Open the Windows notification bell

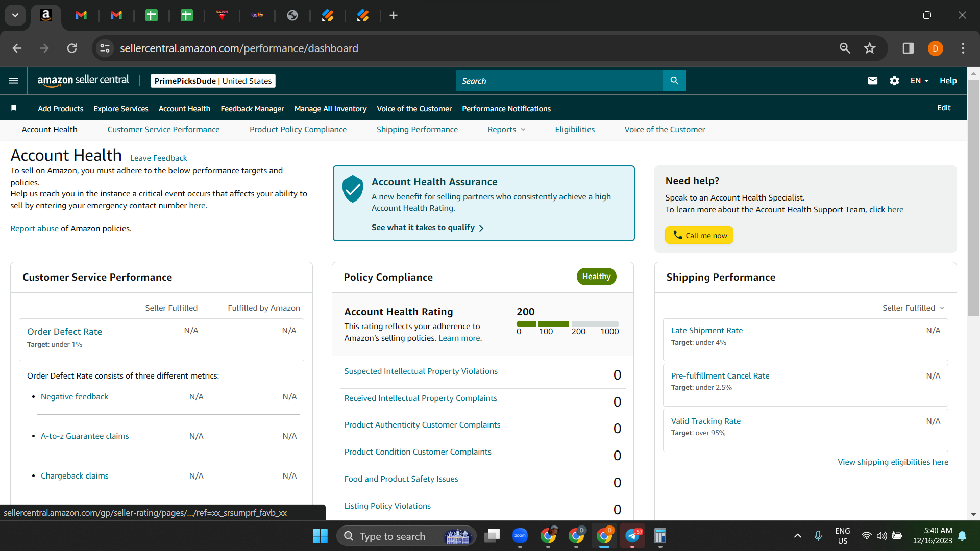962,536
